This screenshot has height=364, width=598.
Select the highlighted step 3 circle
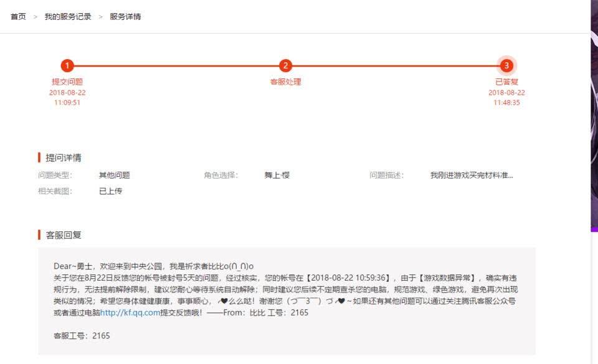[x=506, y=66]
